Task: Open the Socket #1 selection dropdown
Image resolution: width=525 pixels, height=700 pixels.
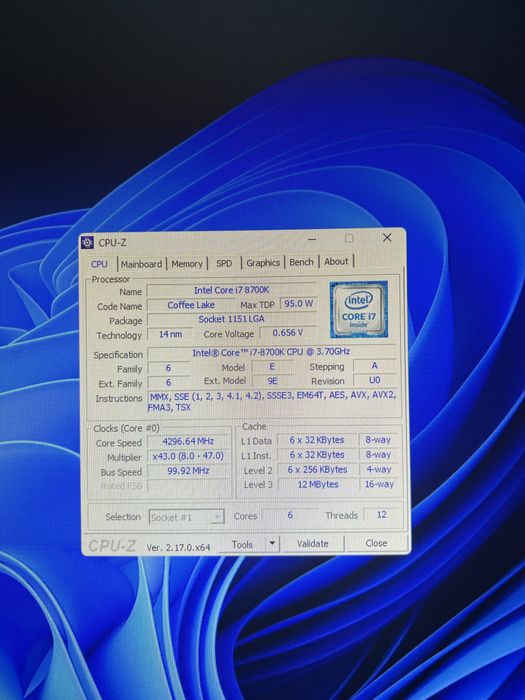Action: pos(186,517)
